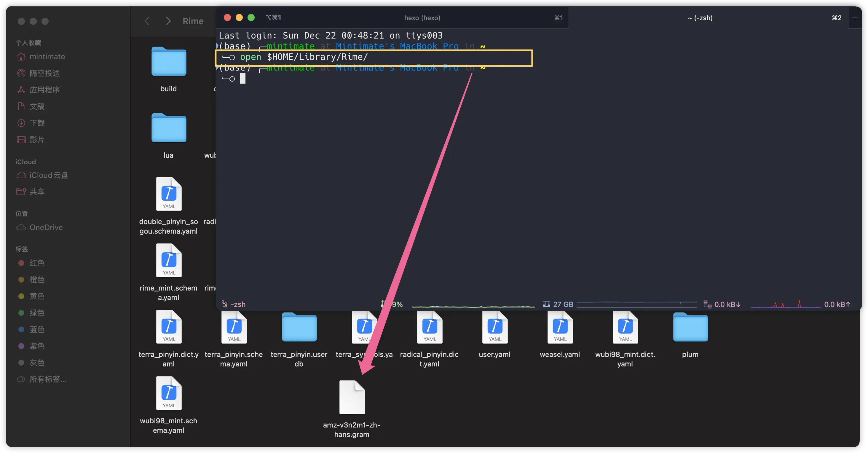The width and height of the screenshot is (868, 453).
Task: Click the iCloud sidebar section header
Action: 25,162
